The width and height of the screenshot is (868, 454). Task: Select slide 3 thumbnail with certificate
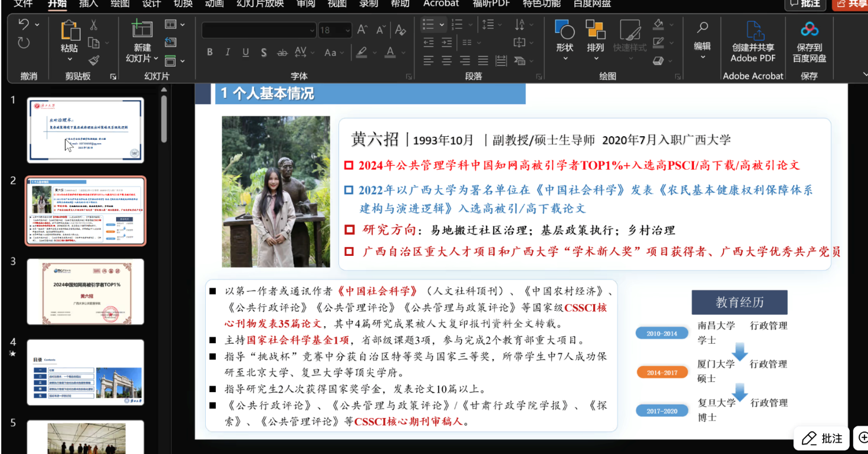[x=86, y=291]
